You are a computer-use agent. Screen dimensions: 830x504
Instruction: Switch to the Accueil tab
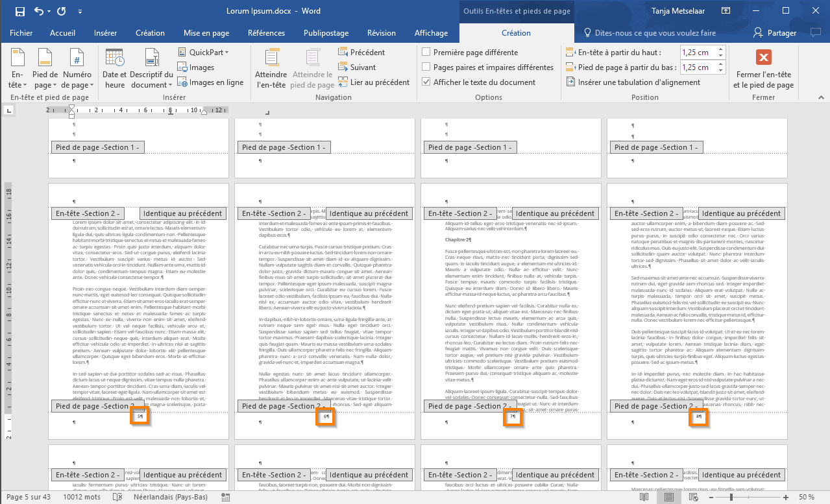pos(63,33)
